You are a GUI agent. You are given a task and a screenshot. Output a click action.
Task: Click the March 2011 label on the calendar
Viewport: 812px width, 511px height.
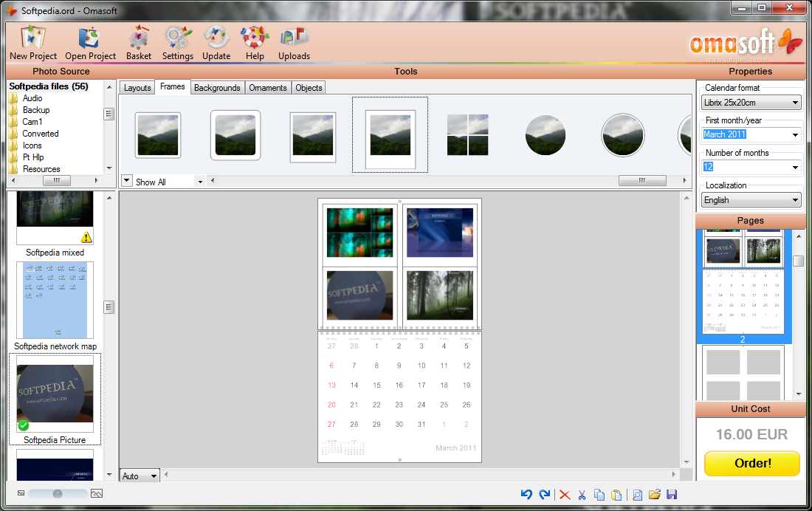(x=455, y=447)
